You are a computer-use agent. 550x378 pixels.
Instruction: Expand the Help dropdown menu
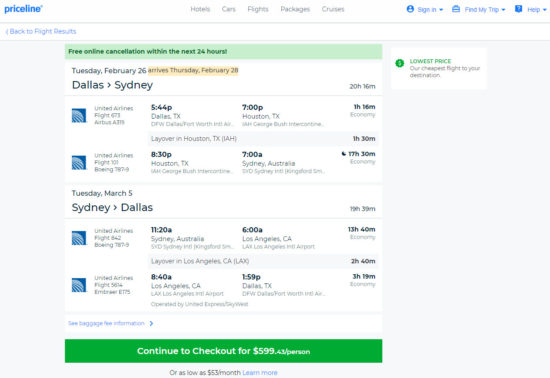point(536,9)
